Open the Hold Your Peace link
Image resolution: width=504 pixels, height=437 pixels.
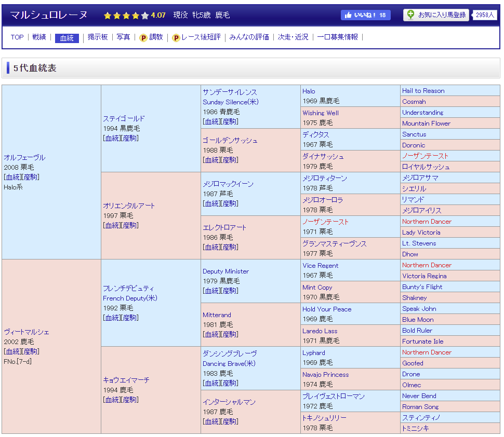tap(327, 309)
